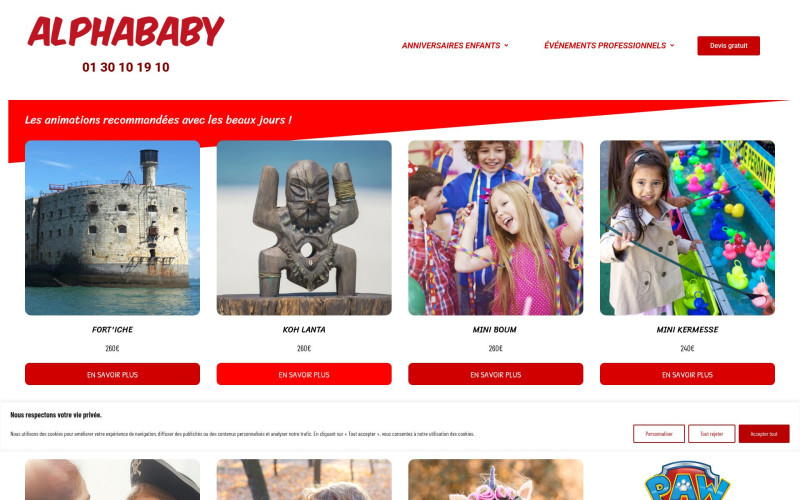Screen dimensions: 800x500
Task: Expand the Anniversaires Enfants chevron
Action: [506, 45]
